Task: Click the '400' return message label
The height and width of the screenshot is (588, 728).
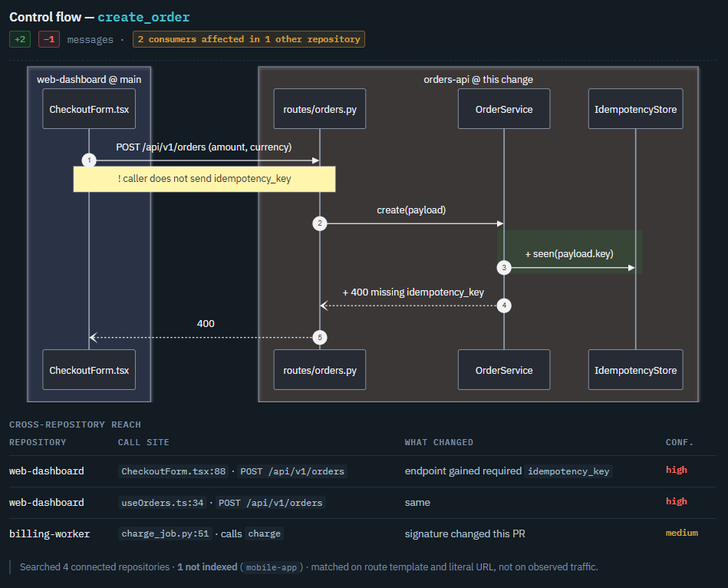Action: [206, 324]
